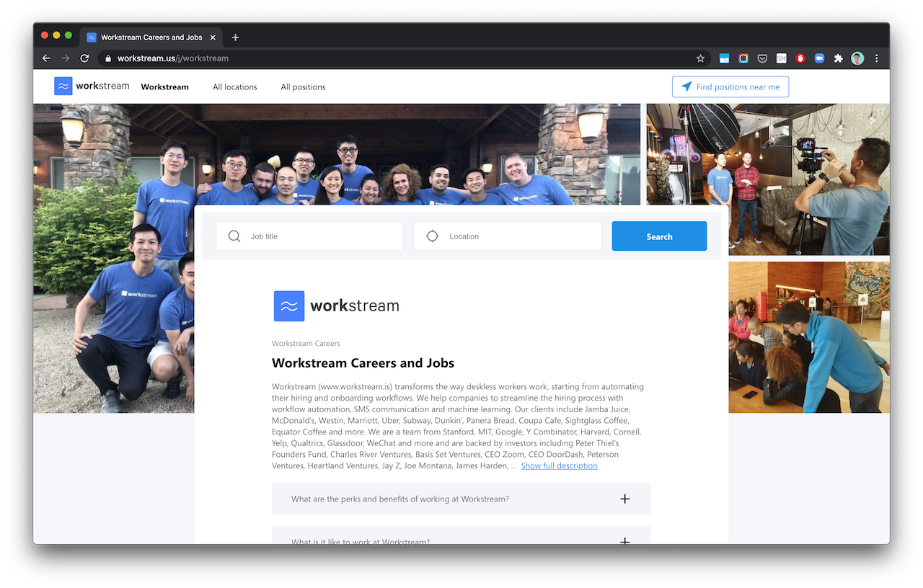Viewport: 923px width, 588px height.
Task: Click the Workstream Careers and Jobs heading
Action: click(x=363, y=363)
